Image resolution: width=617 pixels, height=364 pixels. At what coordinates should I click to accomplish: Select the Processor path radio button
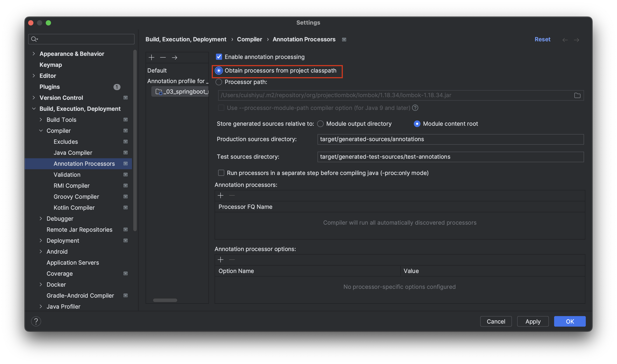click(219, 82)
